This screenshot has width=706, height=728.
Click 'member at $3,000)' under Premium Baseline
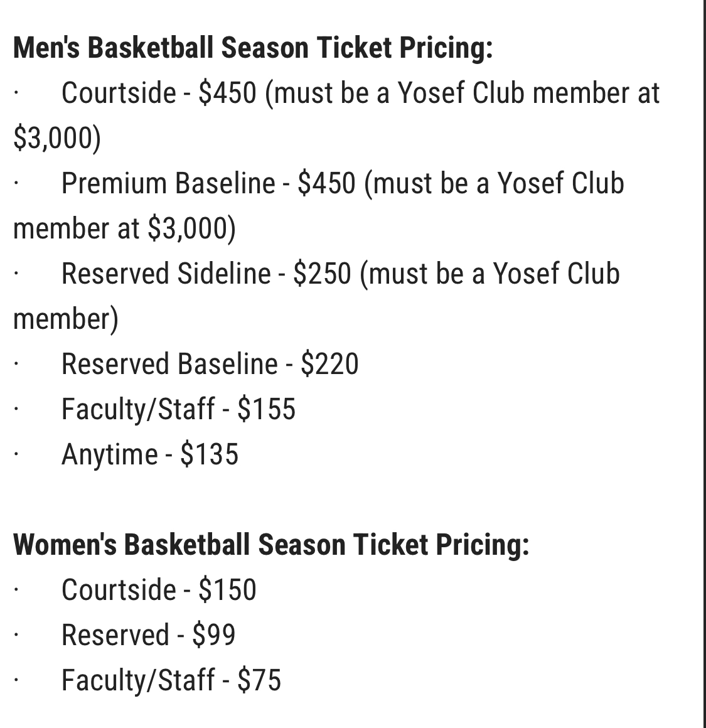(x=124, y=228)
